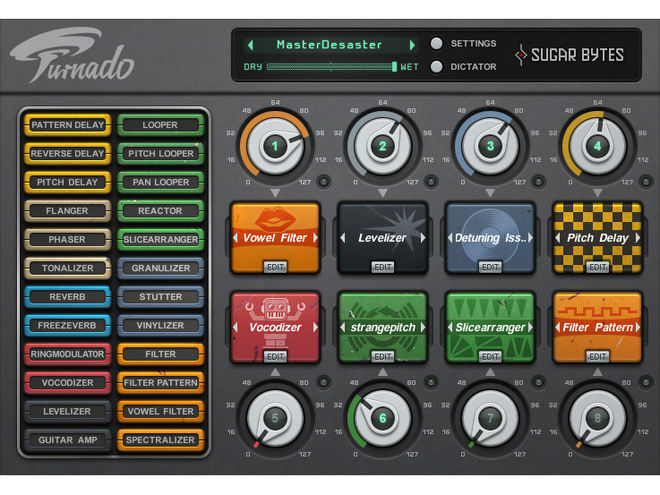Click knob number 6
The height and width of the screenshot is (495, 660).
pyautogui.click(x=383, y=418)
